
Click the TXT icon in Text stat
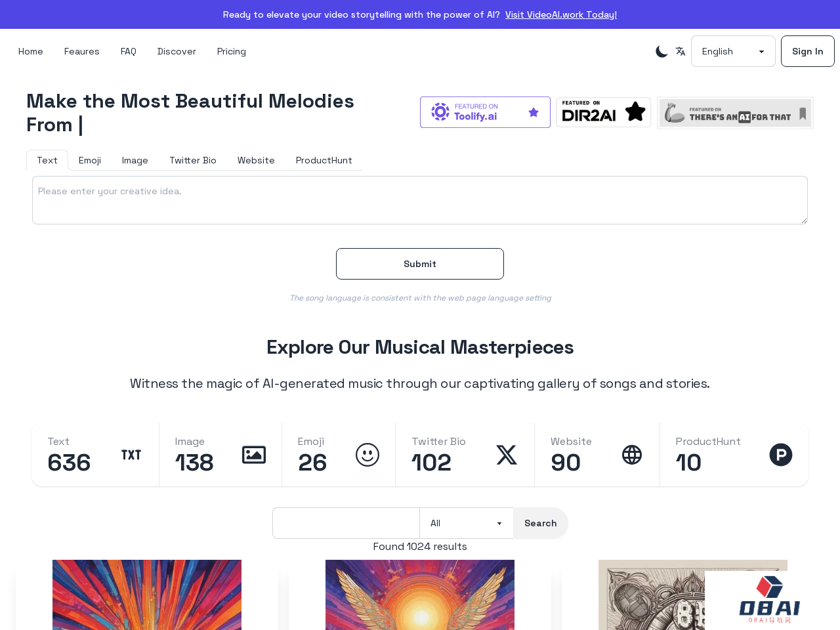click(131, 455)
